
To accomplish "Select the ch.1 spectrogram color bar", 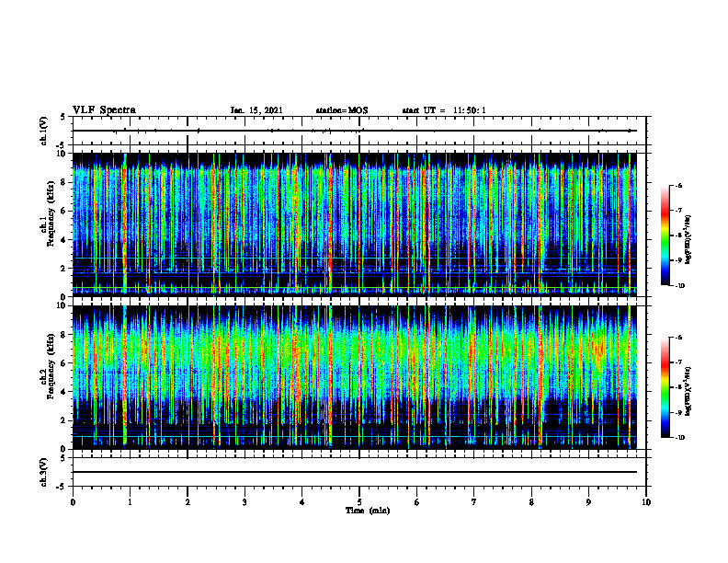I will (x=665, y=236).
